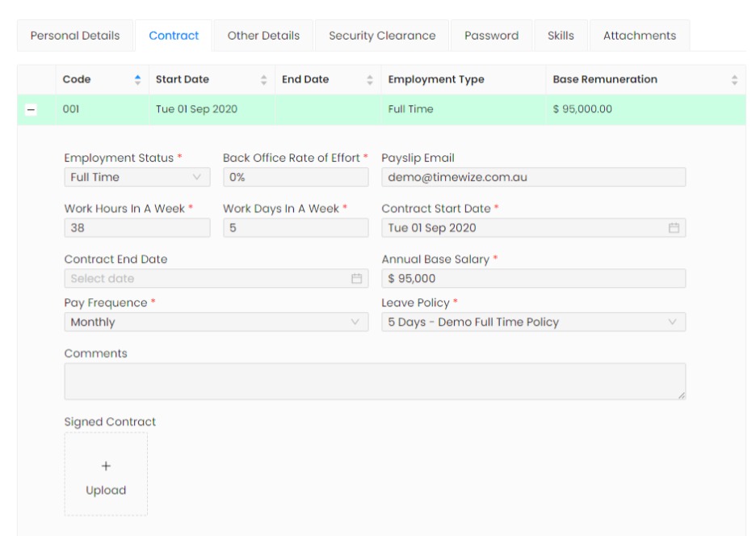
Task: Click the plus Upload signed contract box
Action: click(106, 474)
